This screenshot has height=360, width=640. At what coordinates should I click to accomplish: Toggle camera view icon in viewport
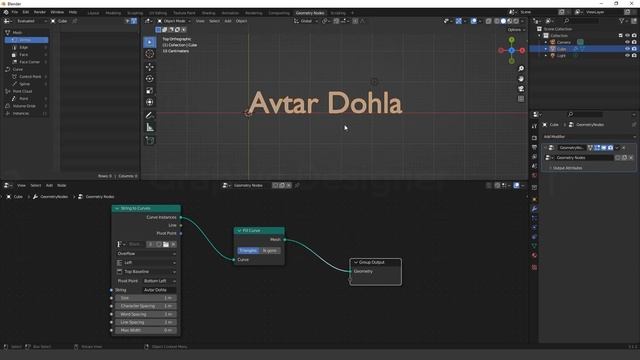[521, 89]
